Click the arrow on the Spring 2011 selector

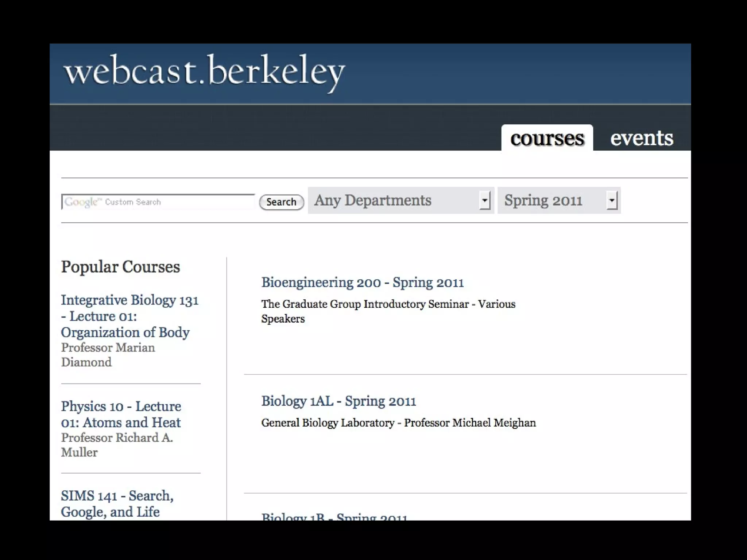pos(612,201)
